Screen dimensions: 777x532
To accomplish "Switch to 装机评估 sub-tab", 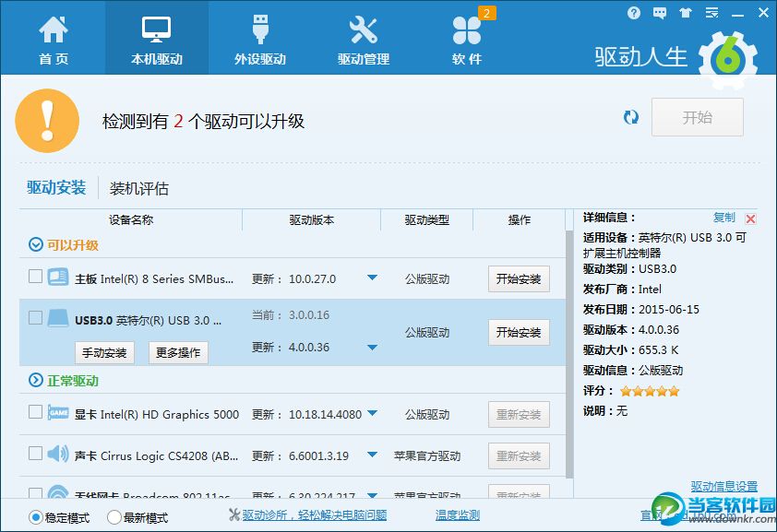I will (x=138, y=188).
